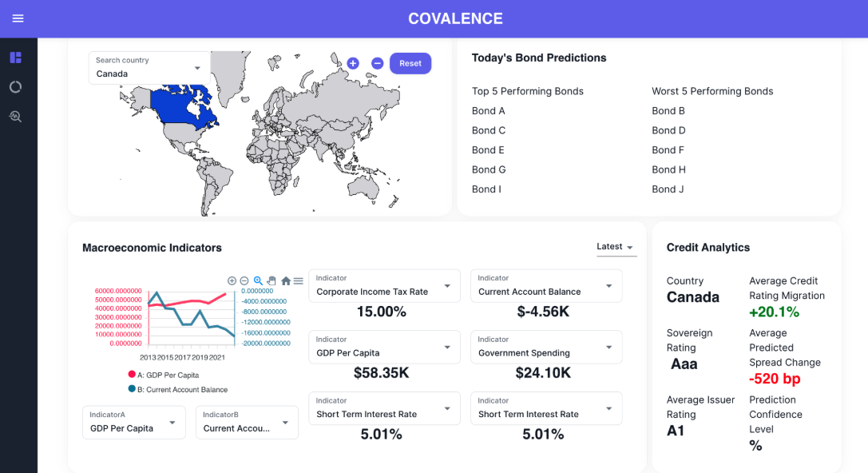Image resolution: width=868 pixels, height=473 pixels.
Task: Click Bond C in top performers
Action: click(x=488, y=130)
